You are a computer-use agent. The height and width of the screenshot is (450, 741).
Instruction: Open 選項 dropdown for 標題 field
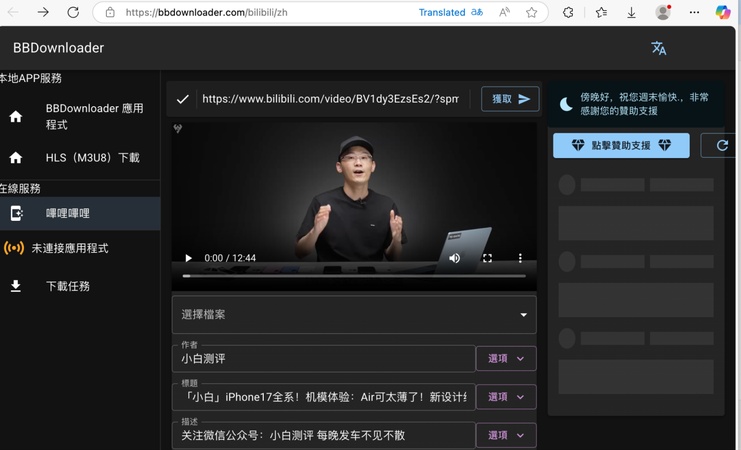506,397
